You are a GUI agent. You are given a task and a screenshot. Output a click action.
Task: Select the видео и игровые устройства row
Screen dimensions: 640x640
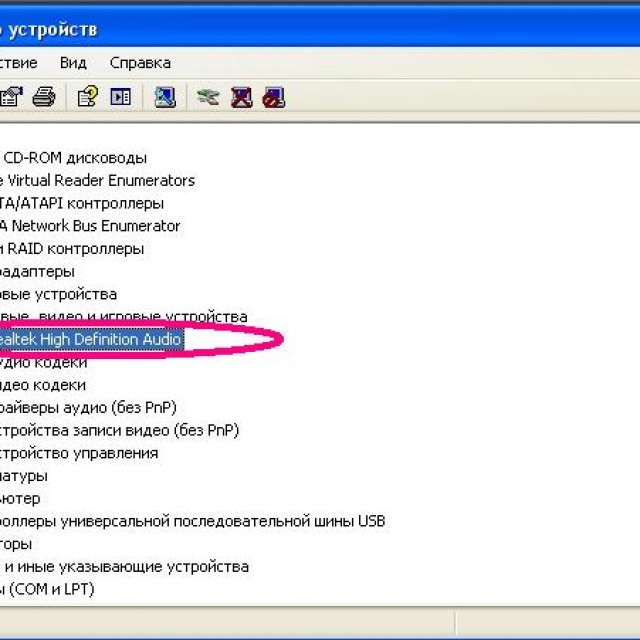[124, 317]
